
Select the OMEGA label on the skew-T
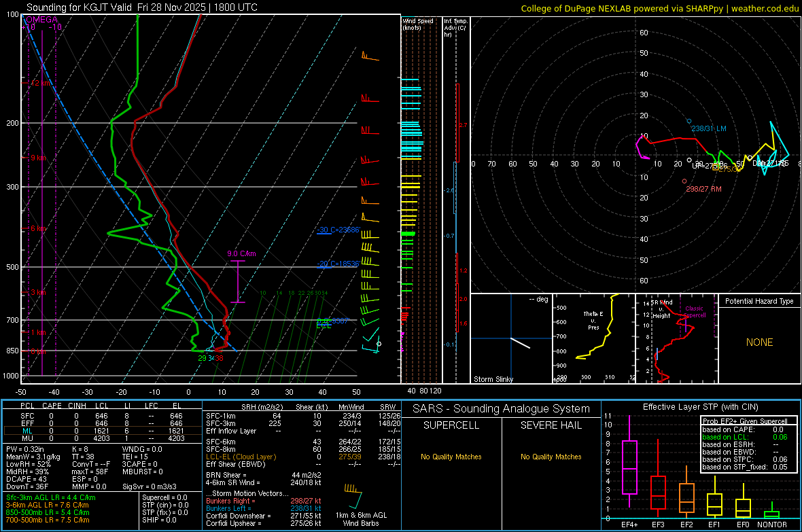pyautogui.click(x=41, y=20)
